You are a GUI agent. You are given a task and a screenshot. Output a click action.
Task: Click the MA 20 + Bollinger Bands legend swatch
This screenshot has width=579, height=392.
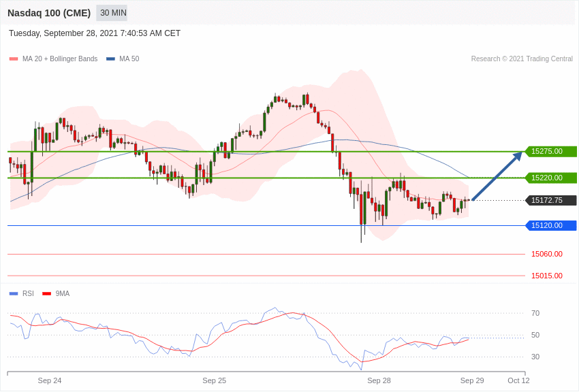(14, 59)
